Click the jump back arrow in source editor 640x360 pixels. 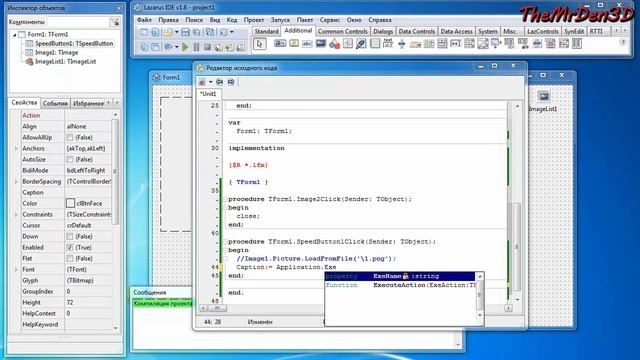(220, 82)
